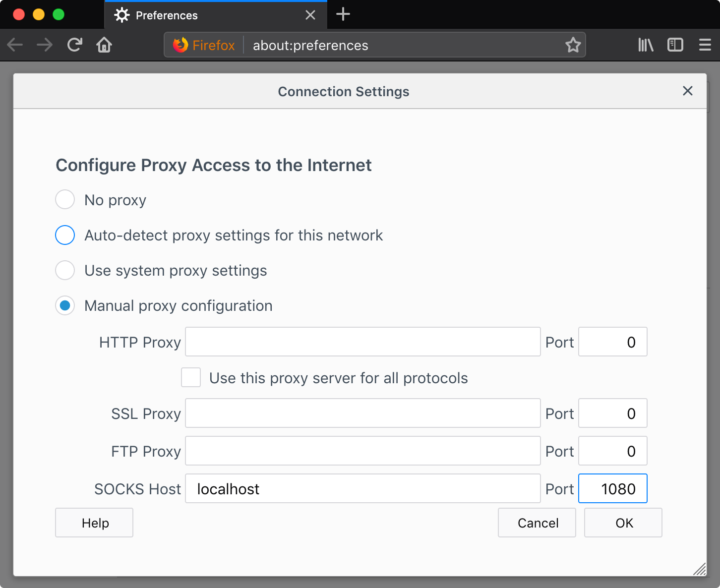
Task: Enable Use this proxy server for all protocols
Action: (x=191, y=378)
